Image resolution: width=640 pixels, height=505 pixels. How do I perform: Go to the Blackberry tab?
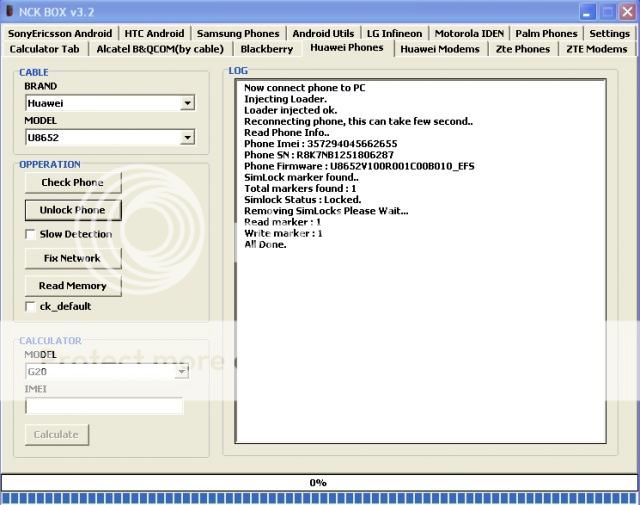pyautogui.click(x=267, y=48)
